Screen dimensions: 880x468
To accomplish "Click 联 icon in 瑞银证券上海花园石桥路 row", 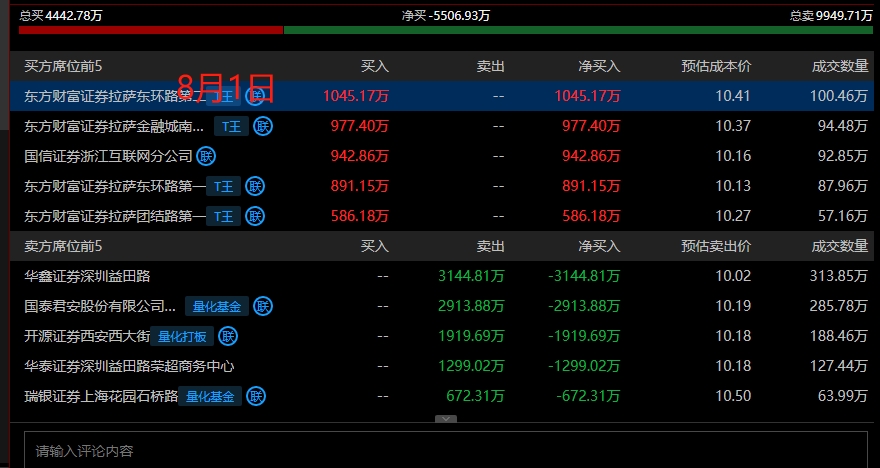I will [x=255, y=397].
